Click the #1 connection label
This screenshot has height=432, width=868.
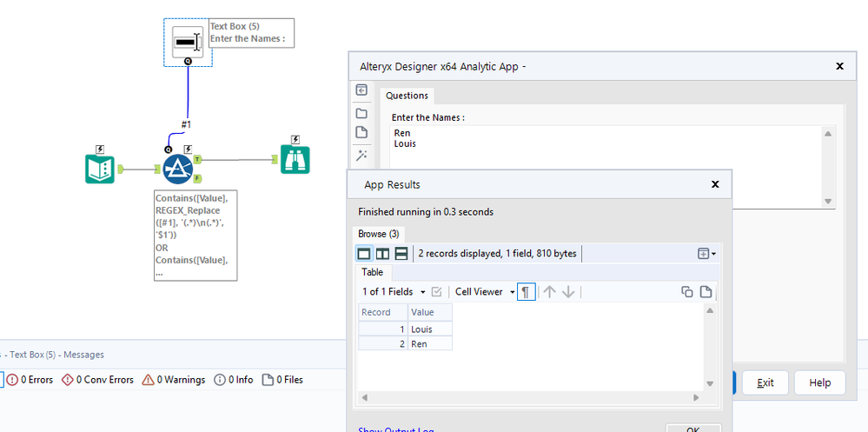[x=186, y=124]
